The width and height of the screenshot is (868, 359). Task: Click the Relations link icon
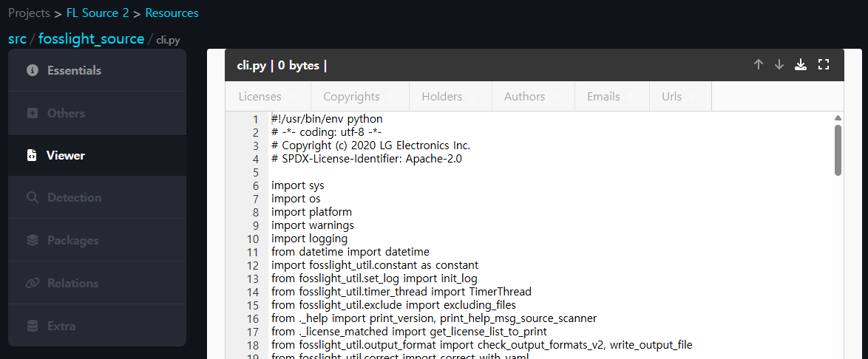[33, 283]
